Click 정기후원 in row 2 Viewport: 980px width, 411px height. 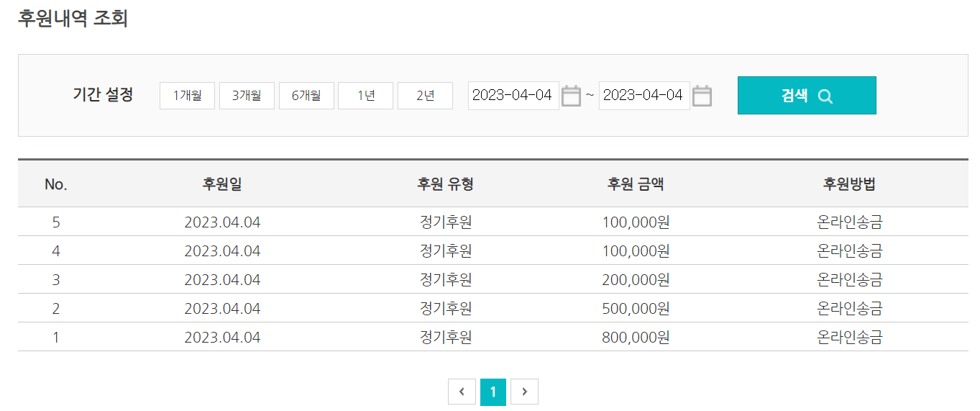[446, 308]
